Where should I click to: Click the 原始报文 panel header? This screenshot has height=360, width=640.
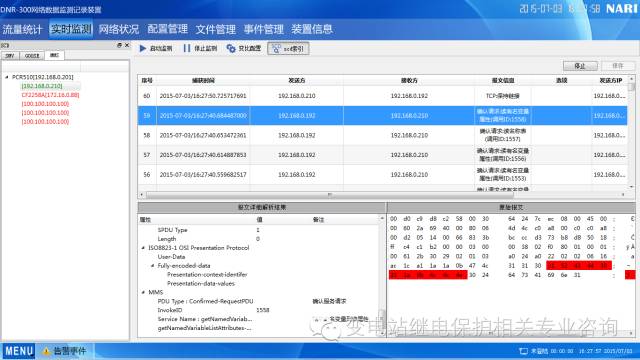(511, 207)
